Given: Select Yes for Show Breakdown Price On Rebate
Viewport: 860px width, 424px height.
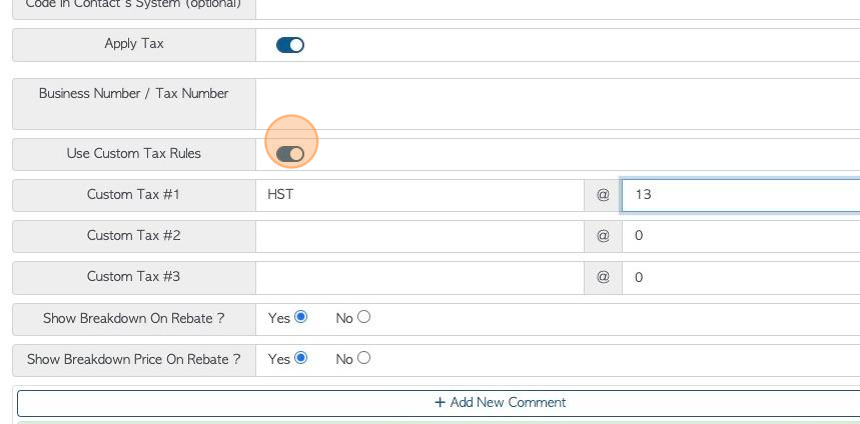Looking at the screenshot, I should click(301, 358).
